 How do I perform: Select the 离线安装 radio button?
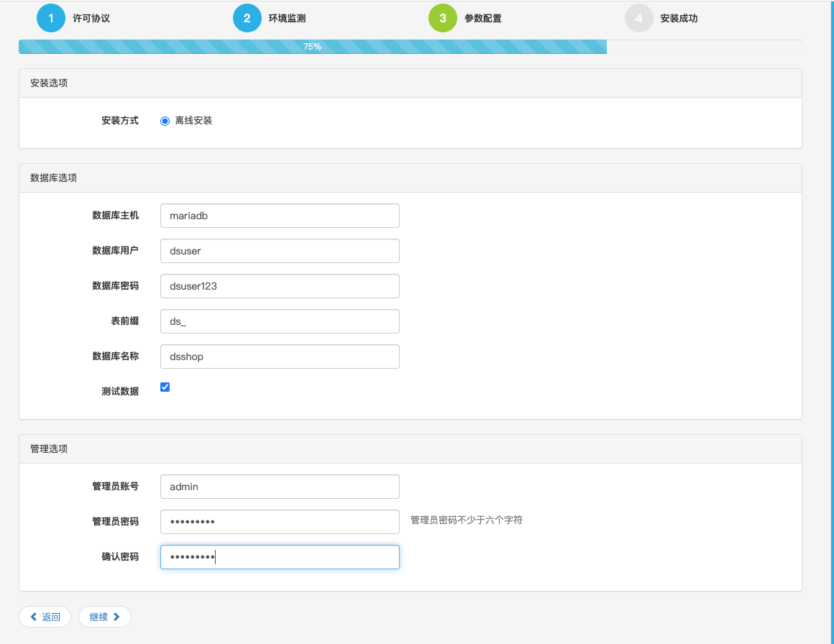[165, 121]
